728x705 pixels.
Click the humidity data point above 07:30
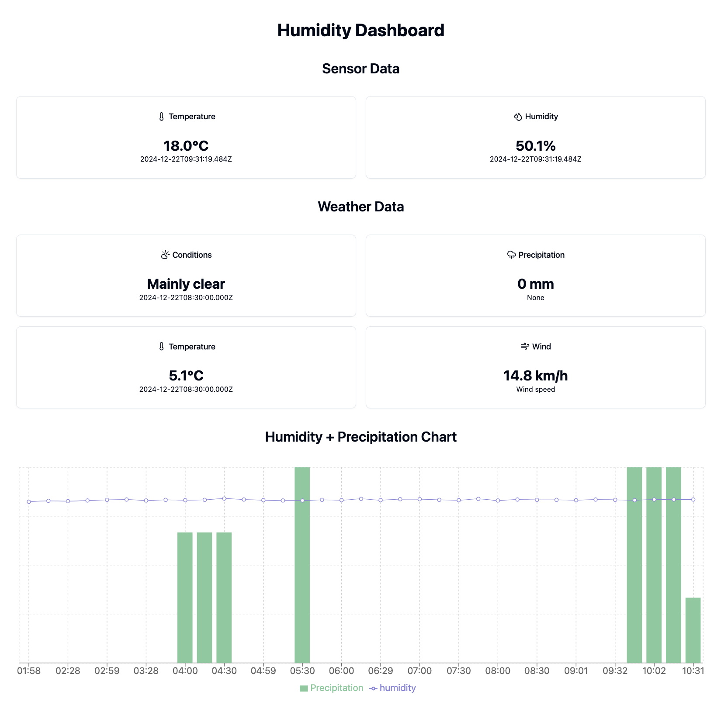tap(458, 501)
